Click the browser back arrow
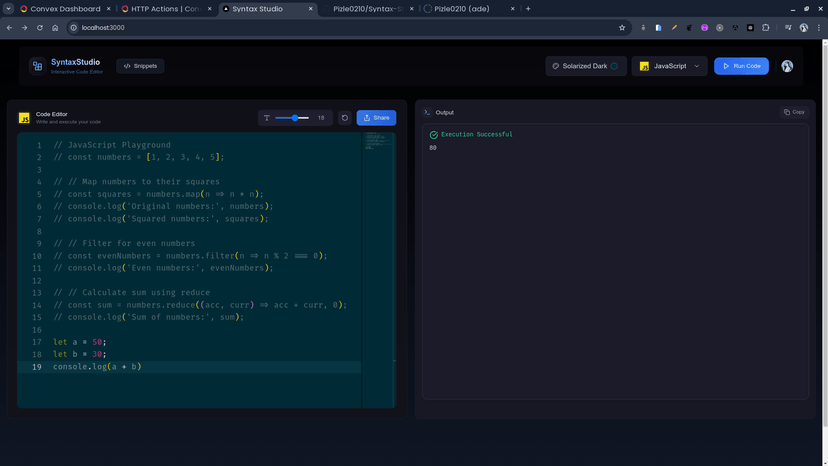 [10, 27]
